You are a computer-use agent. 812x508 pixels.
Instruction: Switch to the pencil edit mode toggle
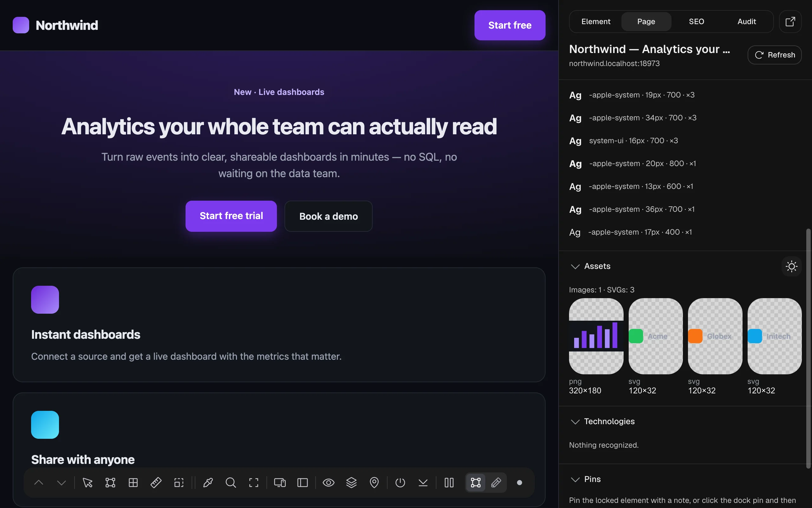point(496,483)
